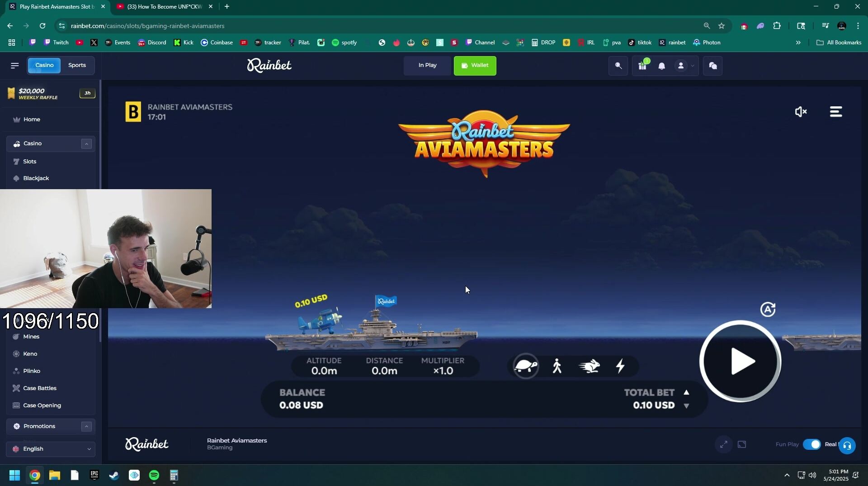The height and width of the screenshot is (486, 868).
Task: Open Case Opening in sidebar
Action: (42, 405)
